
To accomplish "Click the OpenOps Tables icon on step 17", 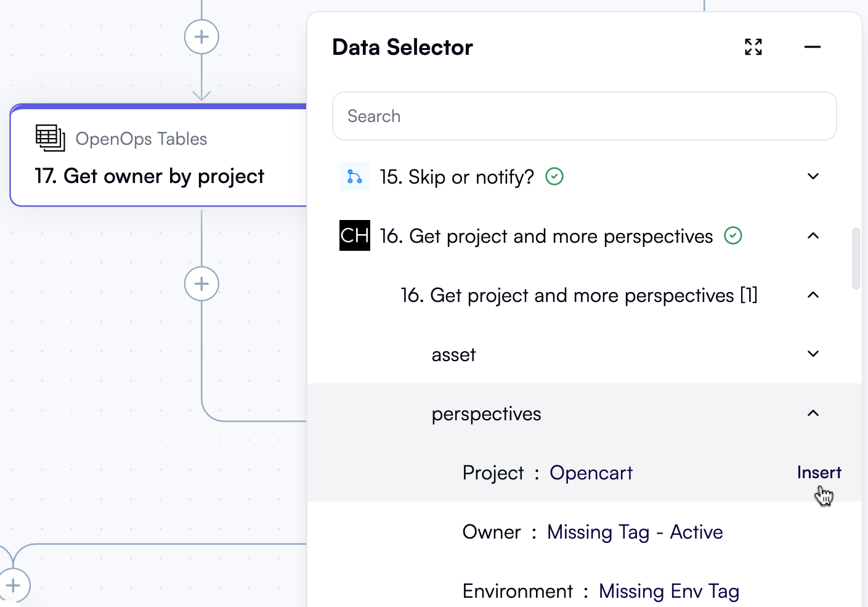I will click(x=49, y=138).
